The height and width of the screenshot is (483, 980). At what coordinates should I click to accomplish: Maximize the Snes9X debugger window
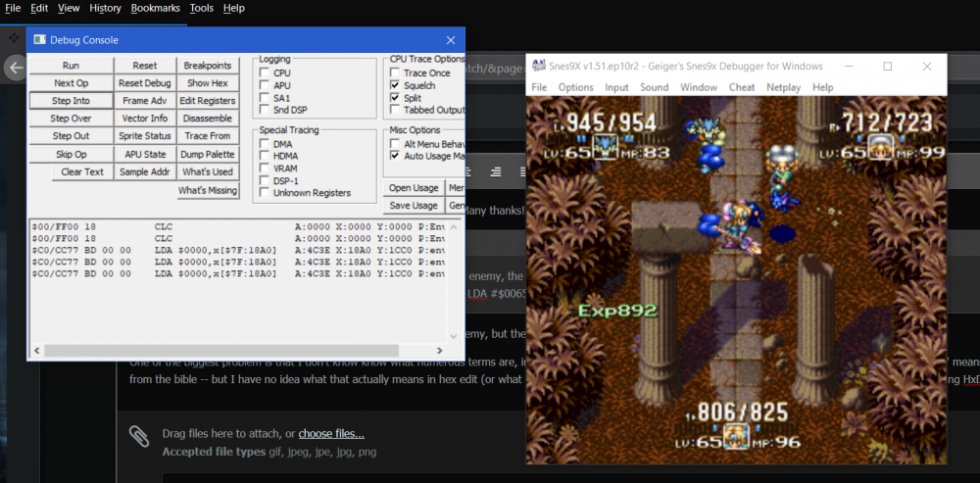(x=888, y=67)
